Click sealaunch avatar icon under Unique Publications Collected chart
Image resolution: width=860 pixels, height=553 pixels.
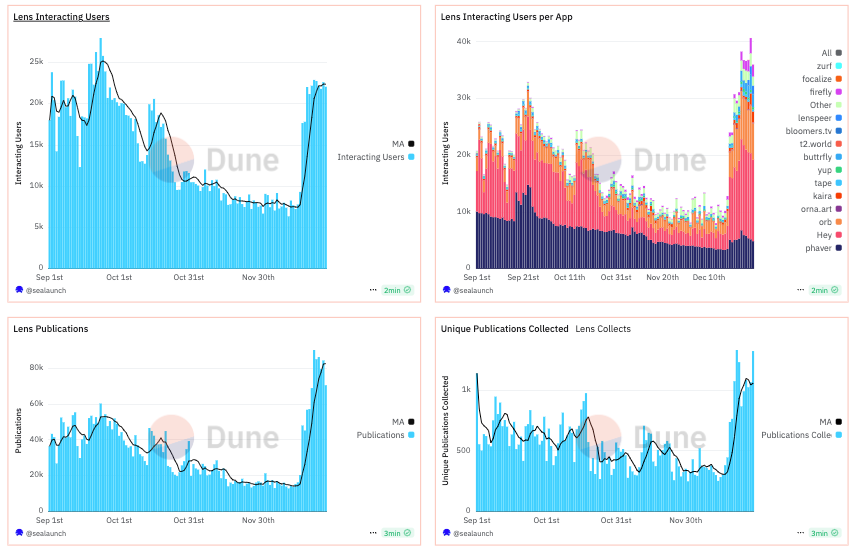446,533
